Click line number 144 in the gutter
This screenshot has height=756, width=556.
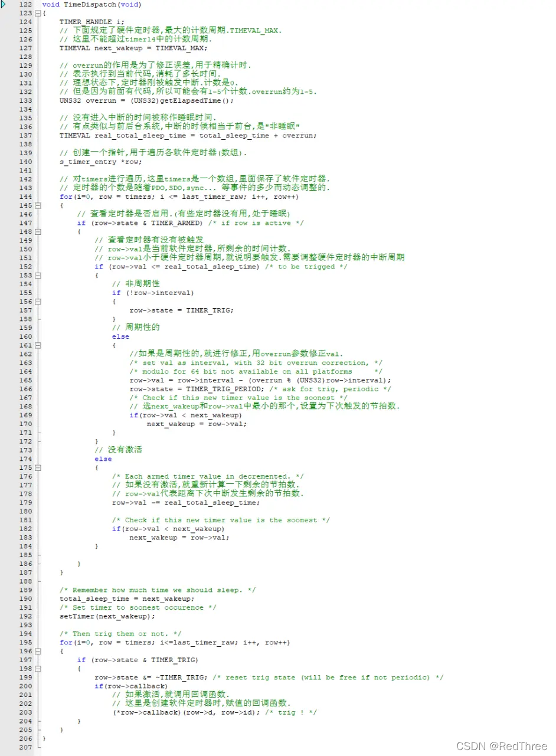click(x=25, y=197)
